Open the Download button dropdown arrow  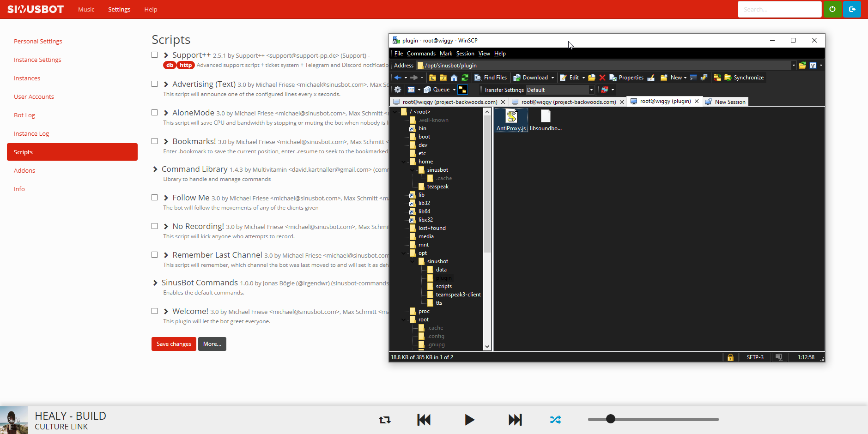(x=552, y=78)
